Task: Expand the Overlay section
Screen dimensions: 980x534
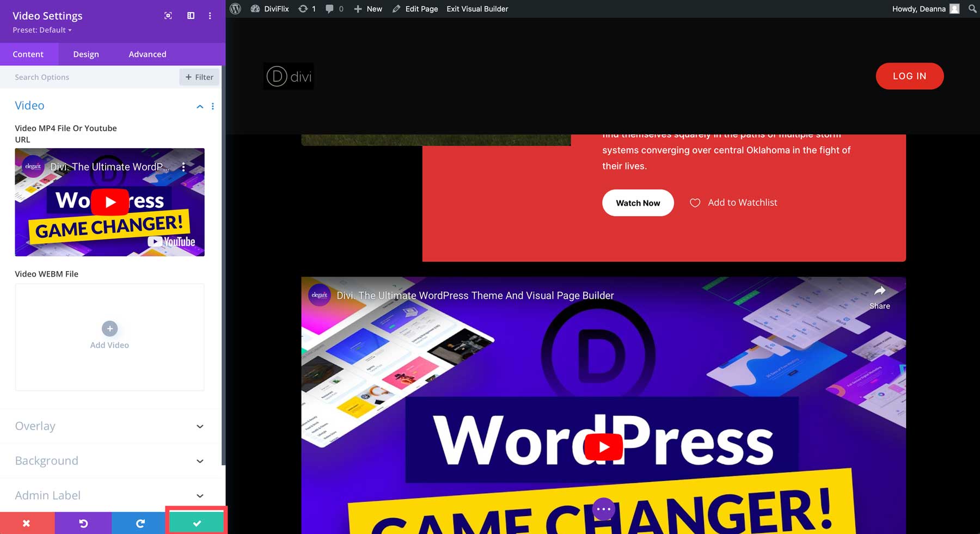Action: point(109,426)
